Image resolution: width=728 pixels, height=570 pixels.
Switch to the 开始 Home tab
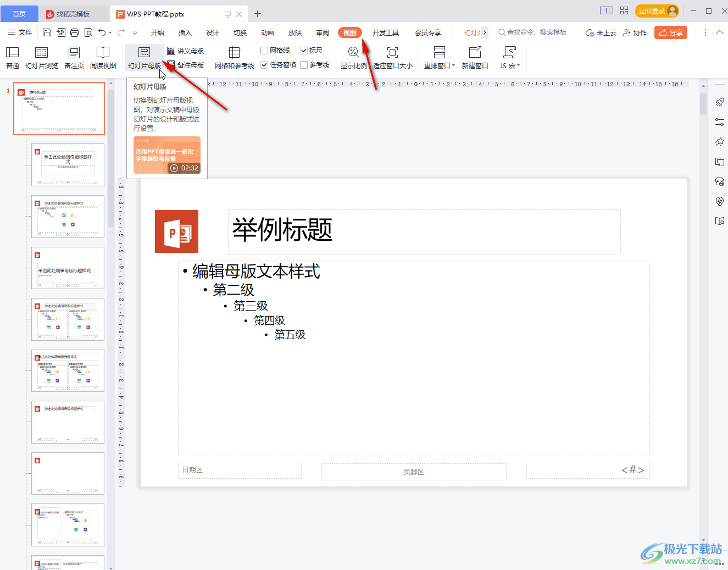coord(158,32)
